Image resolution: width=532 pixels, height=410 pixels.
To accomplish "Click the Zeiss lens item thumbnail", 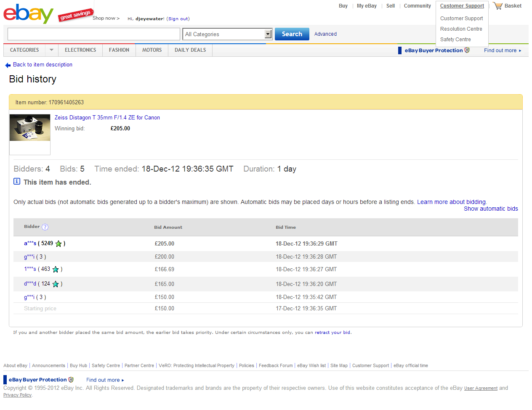I will [x=30, y=128].
